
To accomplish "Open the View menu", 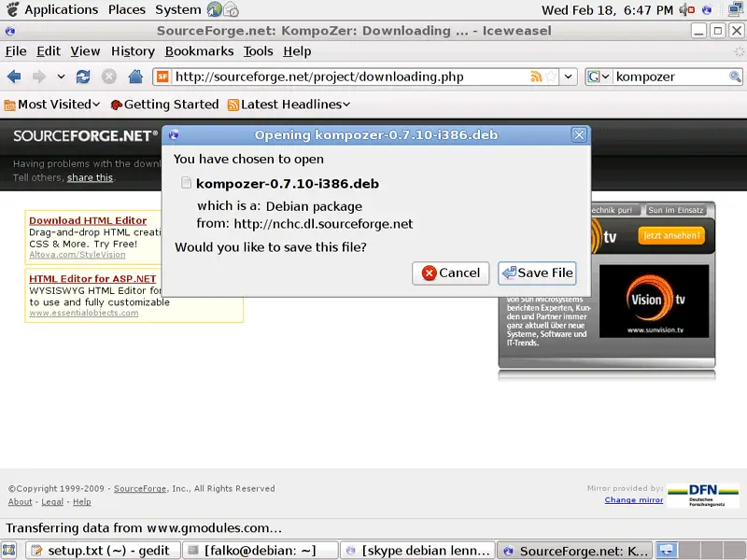I will pyautogui.click(x=85, y=51).
